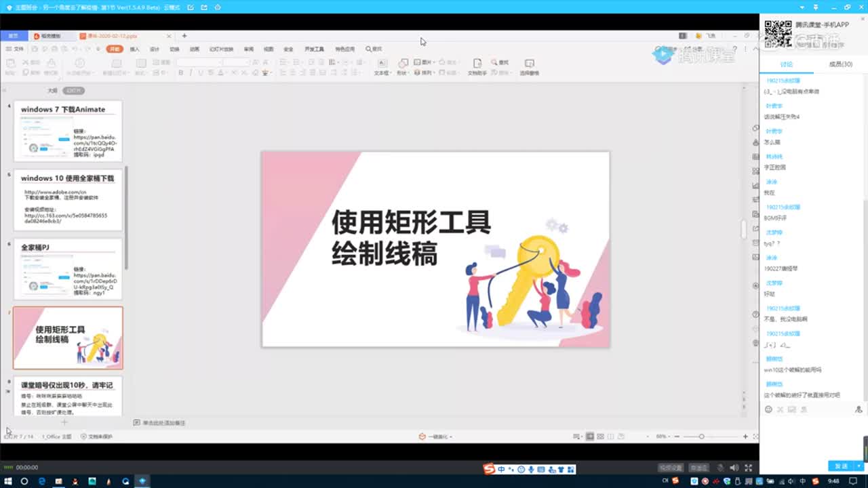Click the italic formatting icon

[x=191, y=73]
